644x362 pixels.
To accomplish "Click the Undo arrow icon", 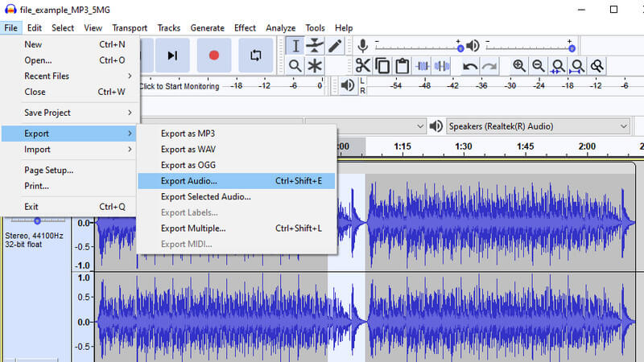I will [x=470, y=66].
